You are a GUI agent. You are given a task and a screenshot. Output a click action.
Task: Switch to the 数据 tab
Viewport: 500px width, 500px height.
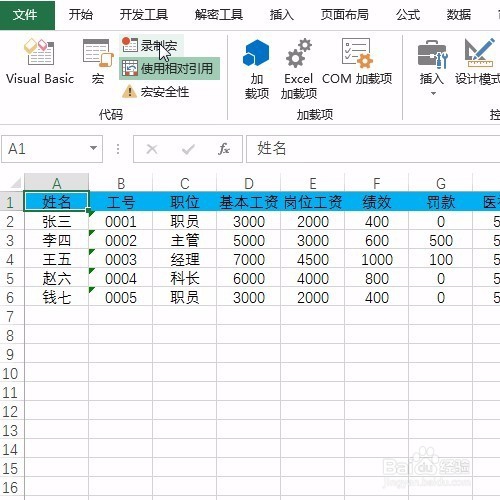click(x=459, y=15)
